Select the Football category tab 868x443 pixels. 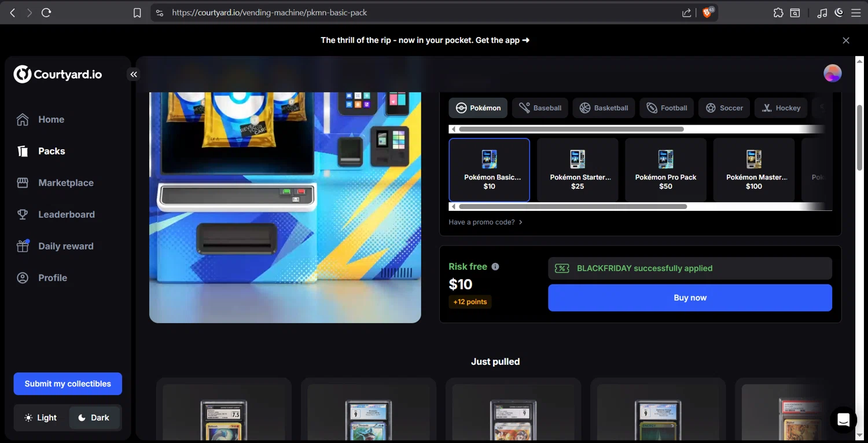[667, 108]
